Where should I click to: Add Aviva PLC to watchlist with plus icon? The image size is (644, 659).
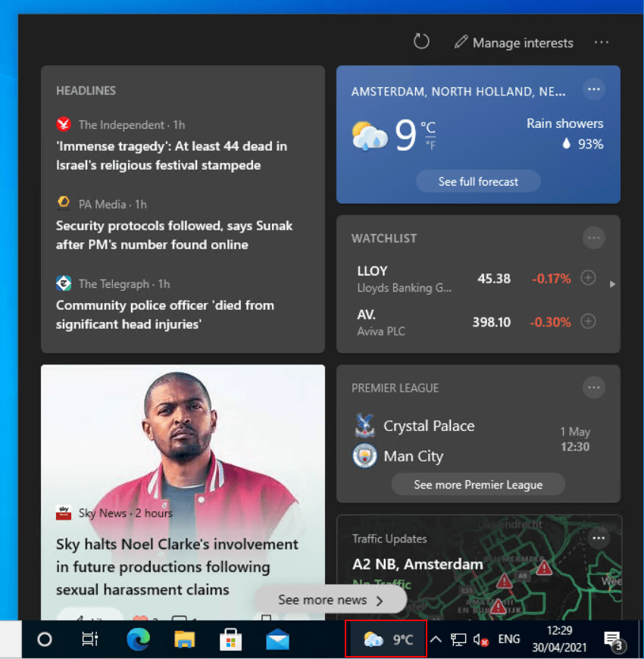click(x=588, y=321)
